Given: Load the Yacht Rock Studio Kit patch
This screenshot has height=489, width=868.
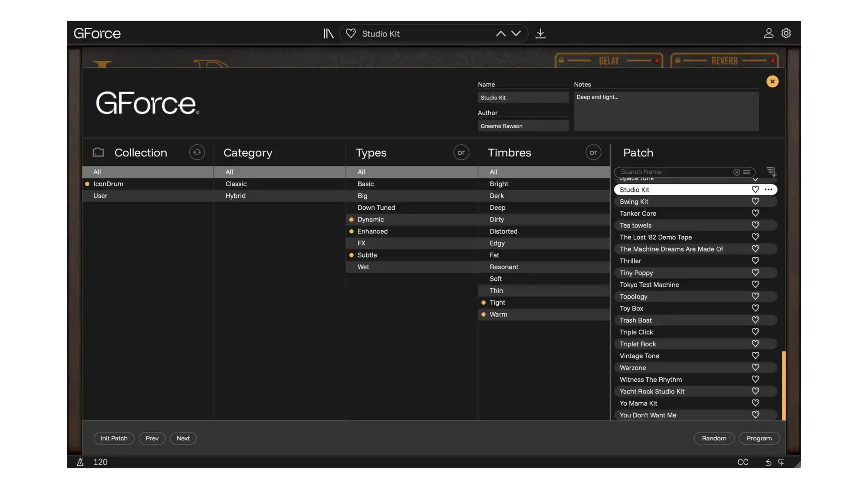Looking at the screenshot, I should pos(695,391).
